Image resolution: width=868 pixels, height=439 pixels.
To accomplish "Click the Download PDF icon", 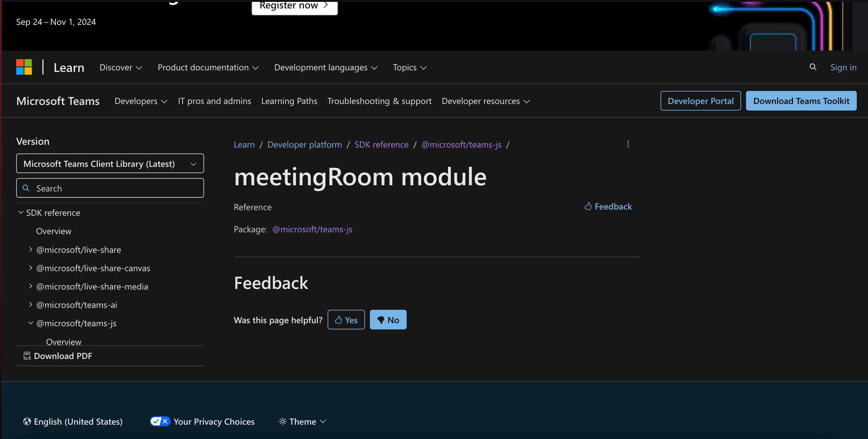I will click(x=27, y=356).
